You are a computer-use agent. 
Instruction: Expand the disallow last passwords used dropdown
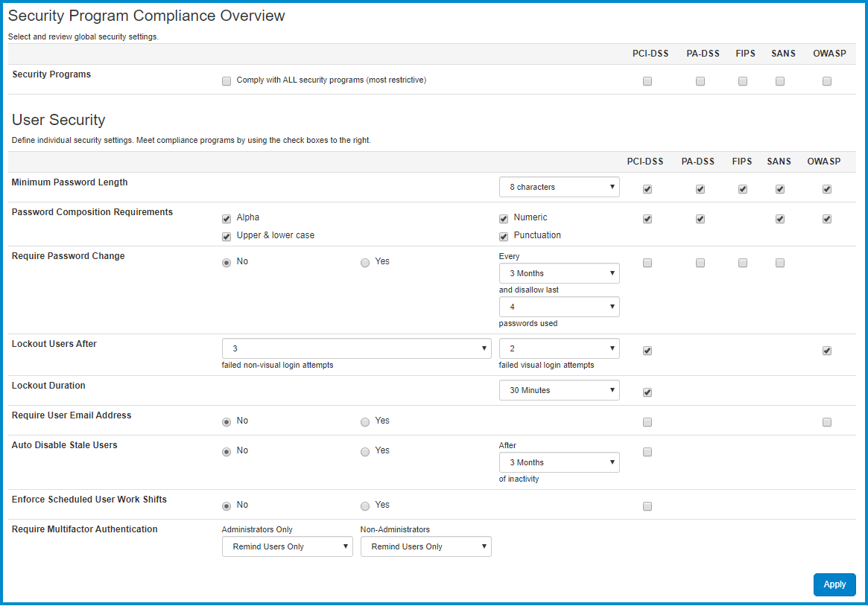(x=559, y=307)
